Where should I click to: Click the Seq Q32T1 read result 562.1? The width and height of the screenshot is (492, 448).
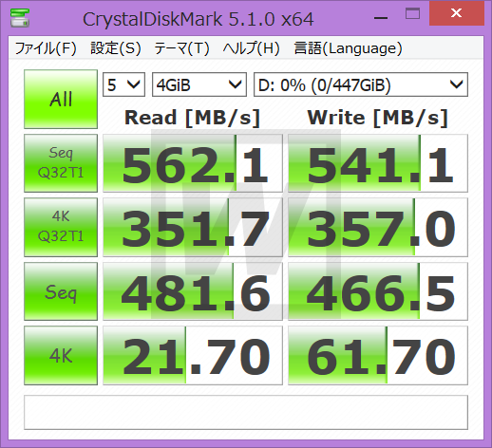pyautogui.click(x=193, y=163)
